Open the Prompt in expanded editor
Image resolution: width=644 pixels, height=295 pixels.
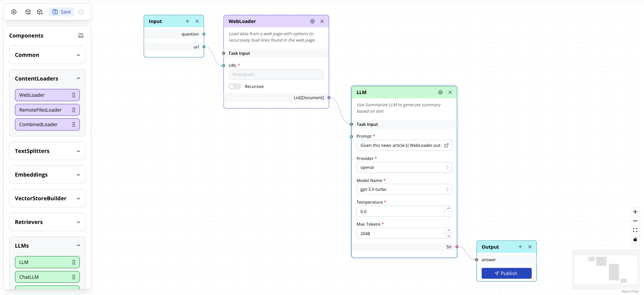(446, 145)
